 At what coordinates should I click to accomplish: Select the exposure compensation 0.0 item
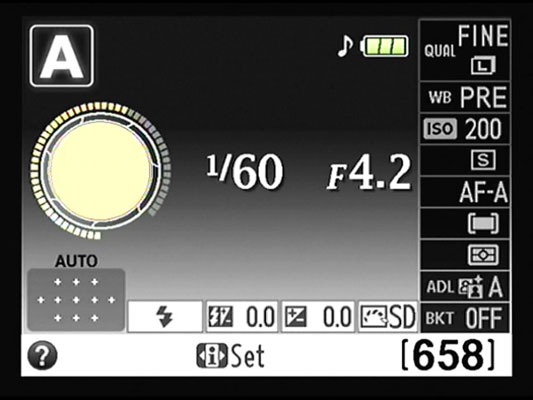click(x=318, y=316)
